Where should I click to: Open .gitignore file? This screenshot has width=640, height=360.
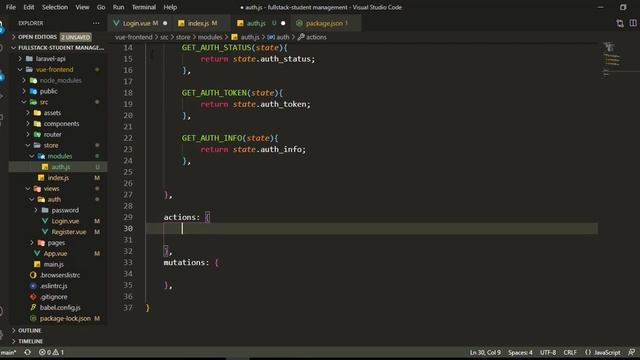click(58, 297)
